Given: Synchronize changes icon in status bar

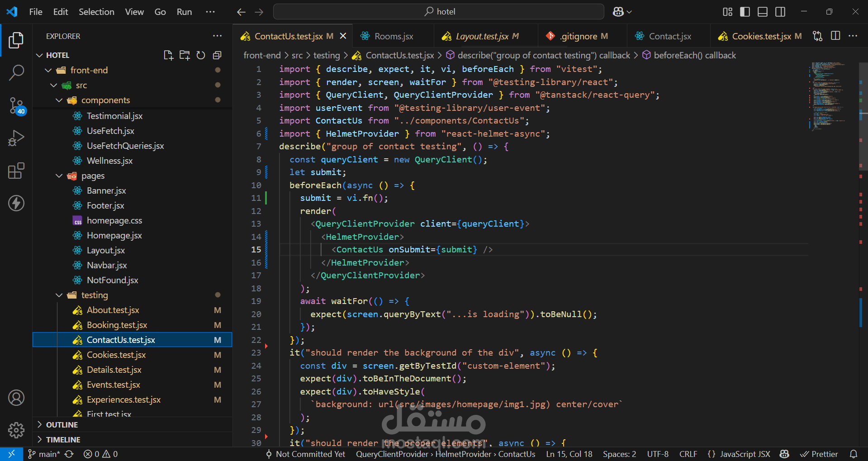Looking at the screenshot, I should tap(69, 454).
